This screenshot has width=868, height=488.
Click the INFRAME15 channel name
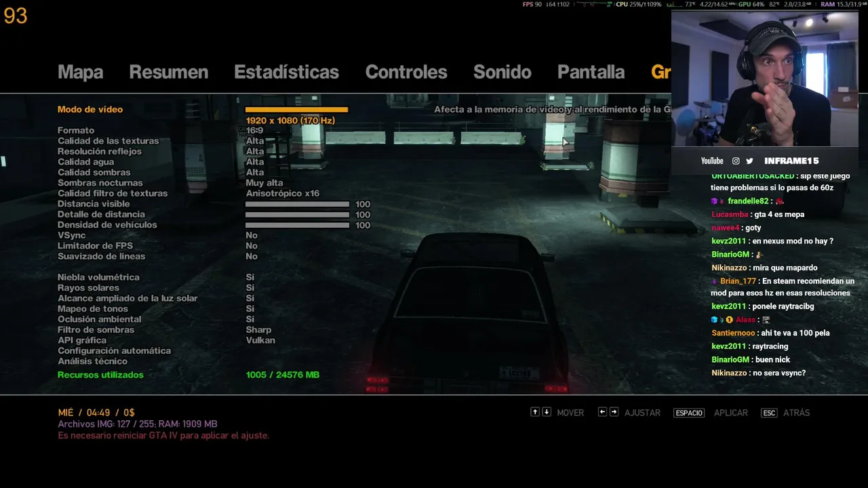tap(791, 161)
